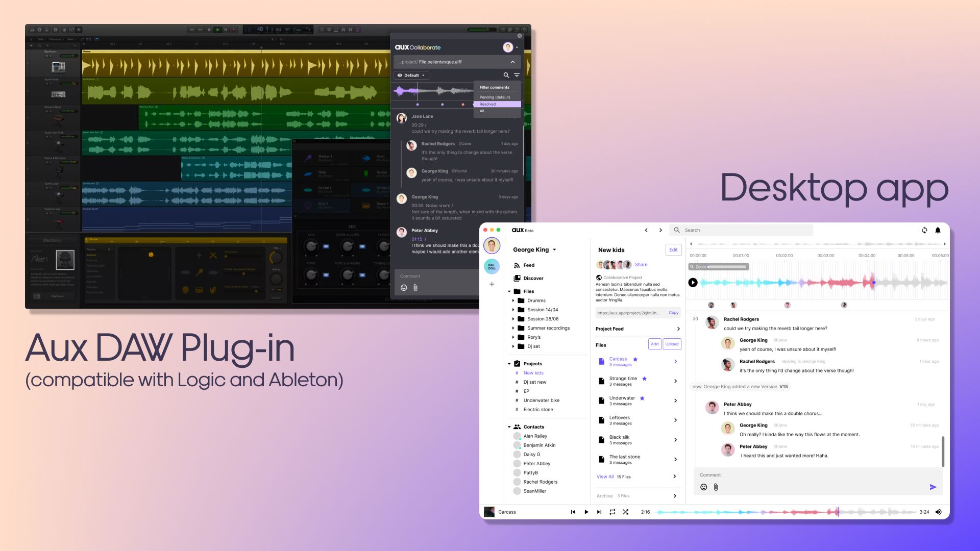Attach a file in desktop comment box
980x551 pixels.
(x=716, y=487)
